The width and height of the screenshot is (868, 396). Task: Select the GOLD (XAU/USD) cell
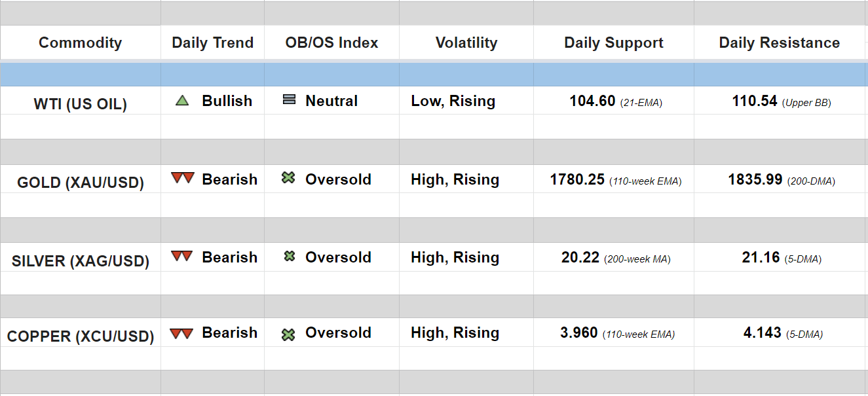(x=80, y=182)
